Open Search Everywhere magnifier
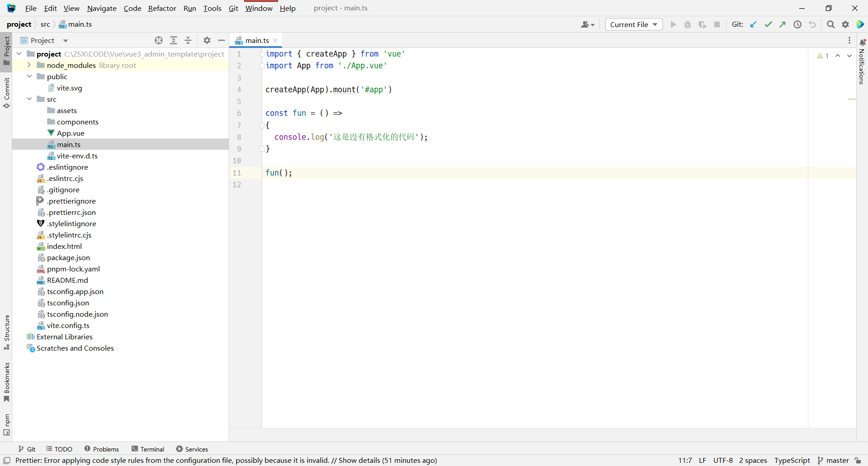The width and height of the screenshot is (868, 466). [x=831, y=24]
